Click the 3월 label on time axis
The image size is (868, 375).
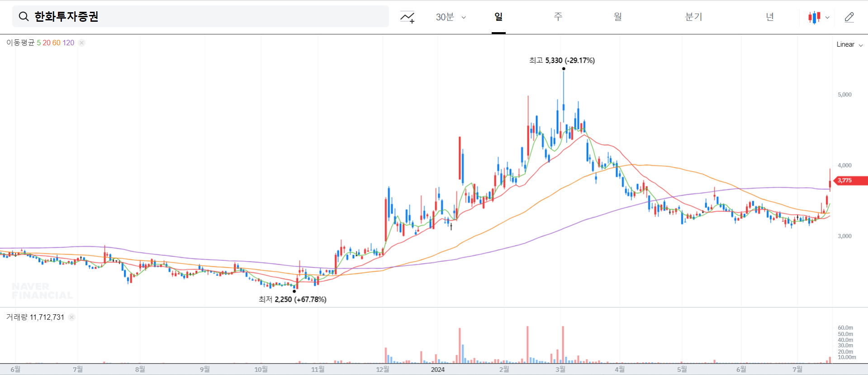(x=560, y=370)
